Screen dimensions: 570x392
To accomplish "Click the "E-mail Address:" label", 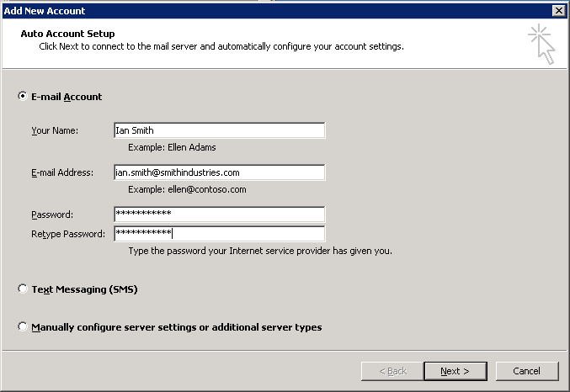I will coord(63,172).
